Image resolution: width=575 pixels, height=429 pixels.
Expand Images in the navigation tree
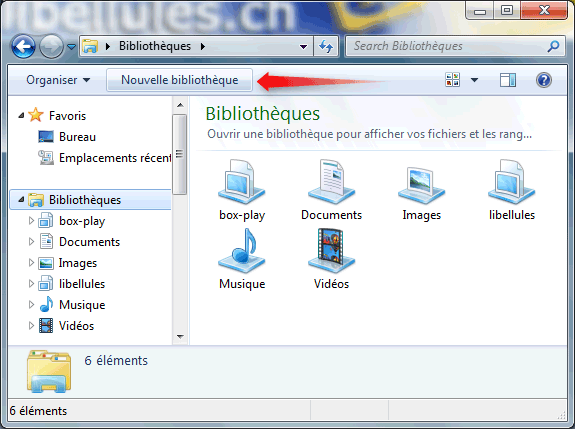coord(31,263)
